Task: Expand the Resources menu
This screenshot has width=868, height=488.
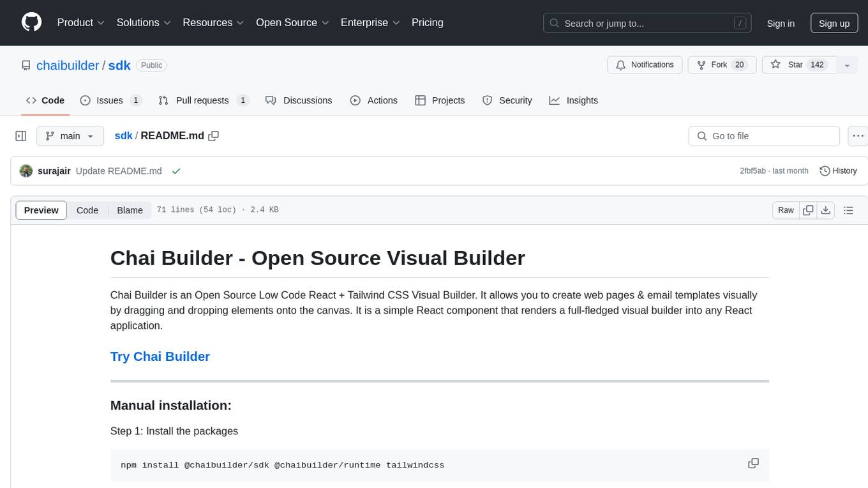Action: pos(213,22)
